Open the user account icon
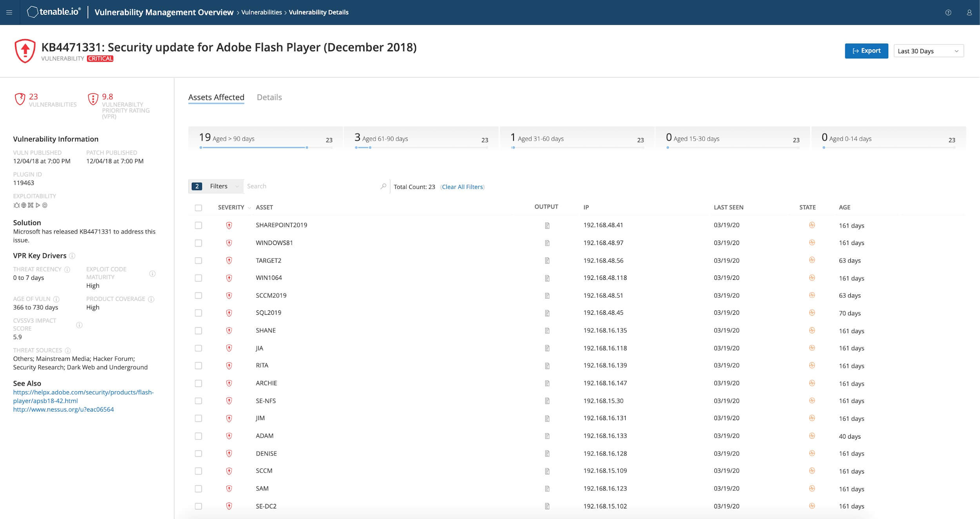 pos(969,13)
